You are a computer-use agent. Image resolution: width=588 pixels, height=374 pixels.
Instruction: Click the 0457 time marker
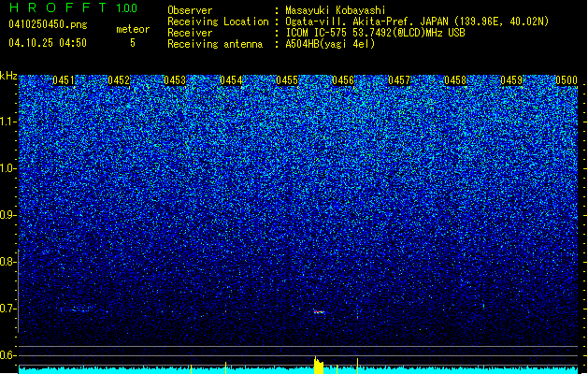point(399,80)
